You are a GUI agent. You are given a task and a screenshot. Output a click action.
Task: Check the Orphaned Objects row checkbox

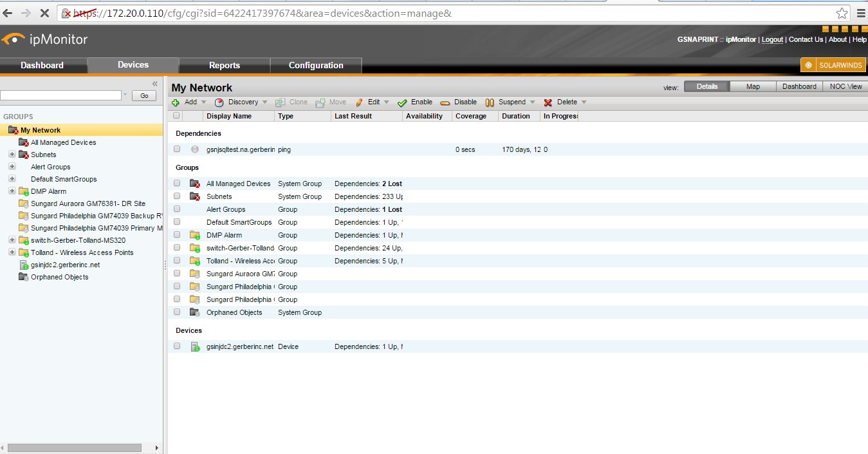coord(177,312)
